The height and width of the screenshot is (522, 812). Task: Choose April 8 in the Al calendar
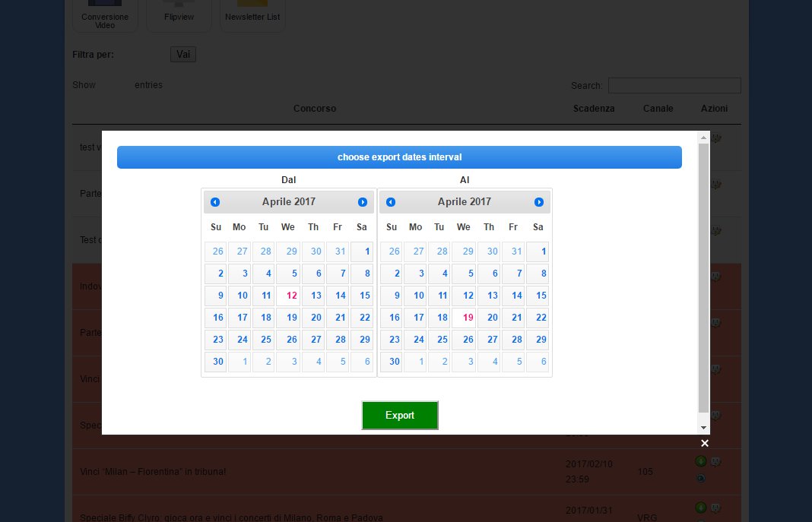point(538,274)
